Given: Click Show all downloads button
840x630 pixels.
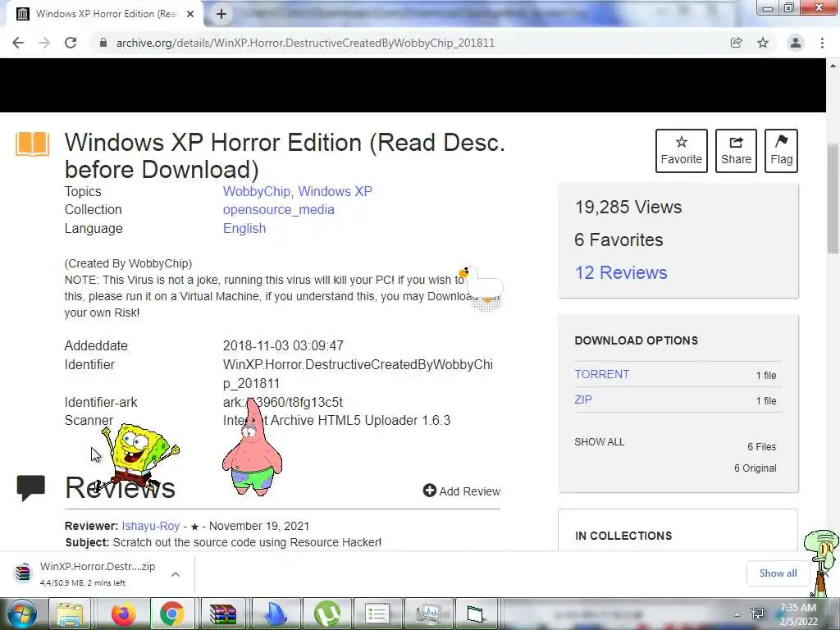Looking at the screenshot, I should (778, 573).
